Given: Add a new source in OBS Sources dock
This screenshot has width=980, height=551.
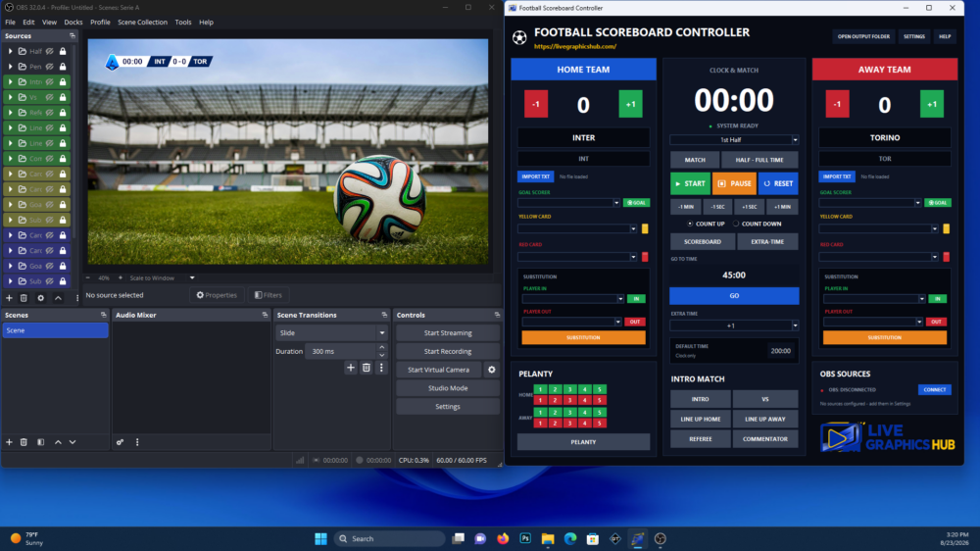Looking at the screenshot, I should coord(9,298).
